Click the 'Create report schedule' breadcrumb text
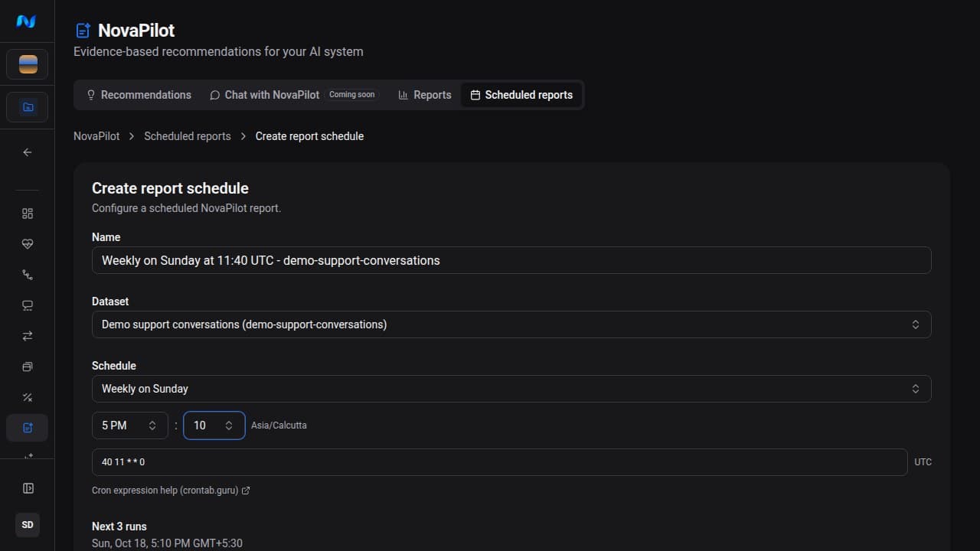 tap(309, 136)
